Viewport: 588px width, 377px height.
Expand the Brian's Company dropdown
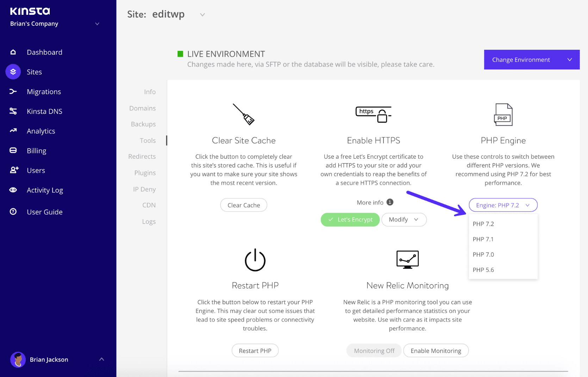pyautogui.click(x=97, y=24)
